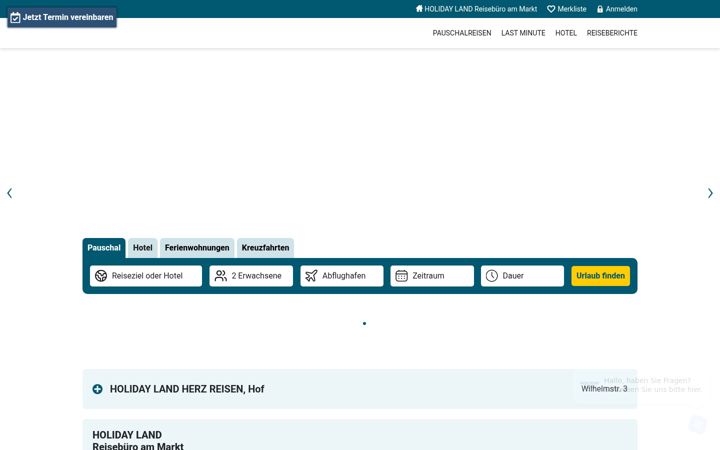Show previous slide with left arrow

click(9, 193)
